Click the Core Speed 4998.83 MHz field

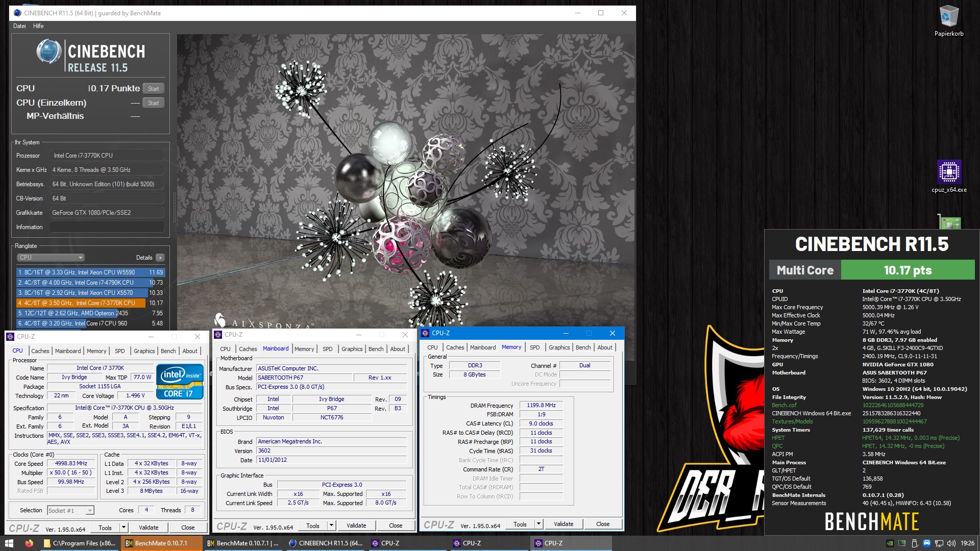[x=71, y=463]
